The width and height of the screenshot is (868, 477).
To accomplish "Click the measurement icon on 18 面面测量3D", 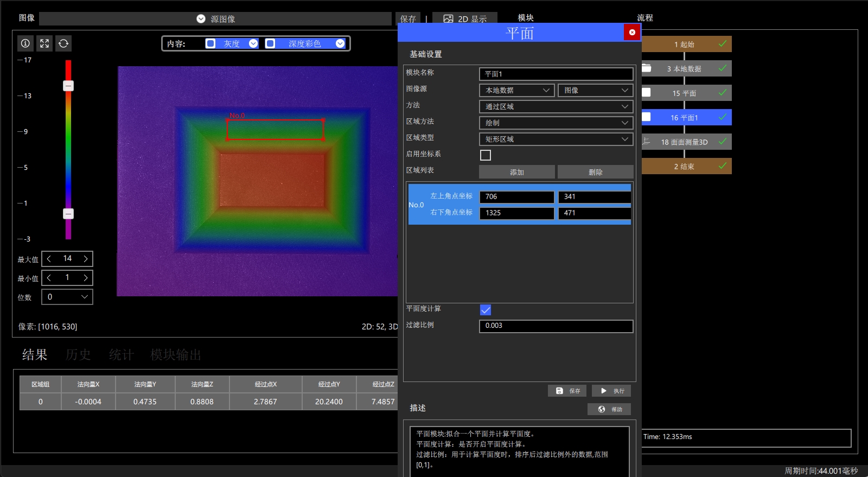I will tap(646, 141).
